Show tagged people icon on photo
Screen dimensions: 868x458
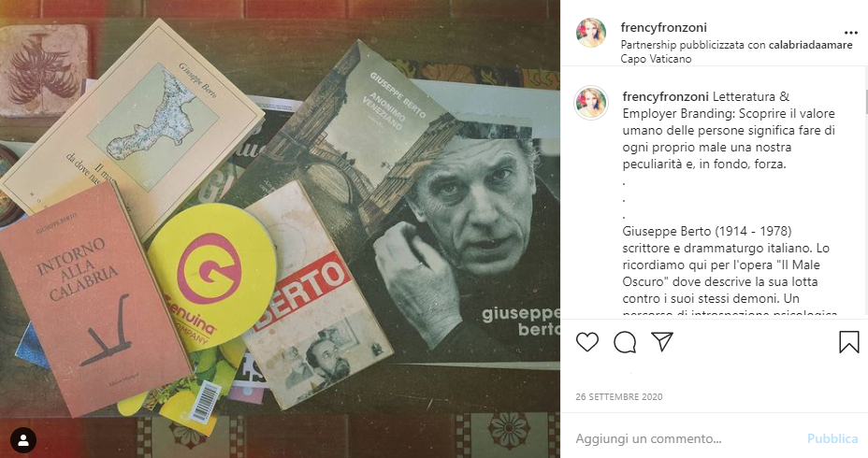tap(23, 440)
